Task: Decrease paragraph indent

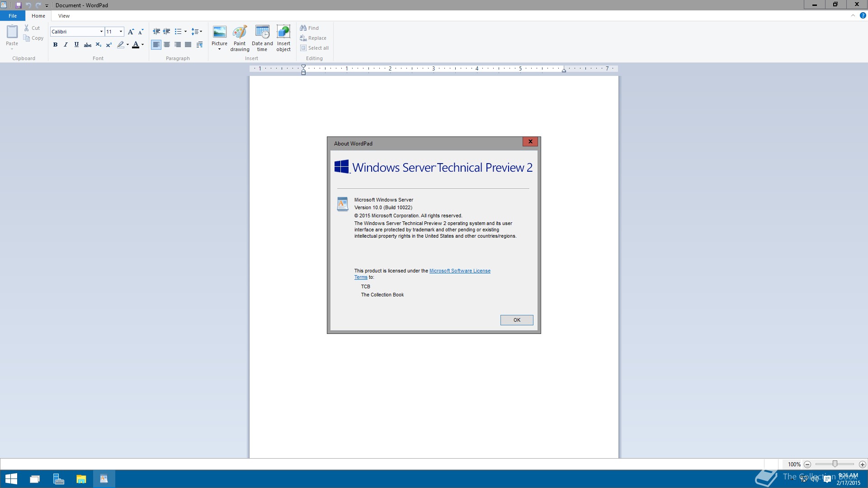Action: (156, 32)
